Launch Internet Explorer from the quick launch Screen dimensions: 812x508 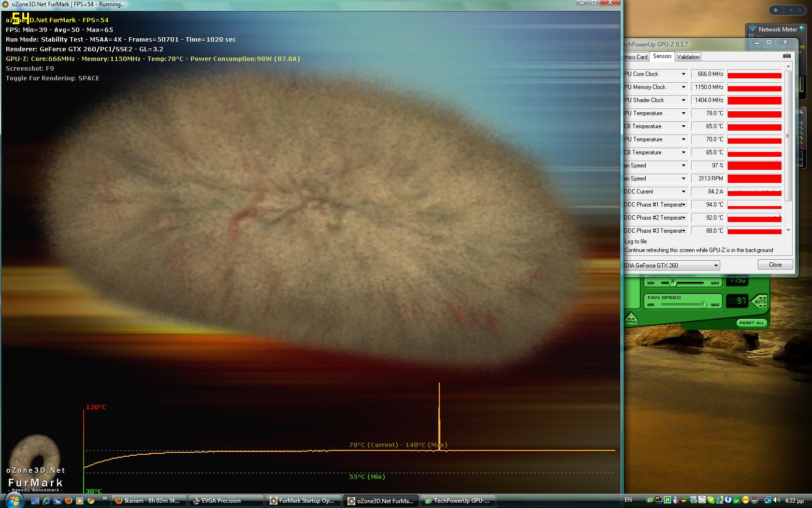point(46,501)
